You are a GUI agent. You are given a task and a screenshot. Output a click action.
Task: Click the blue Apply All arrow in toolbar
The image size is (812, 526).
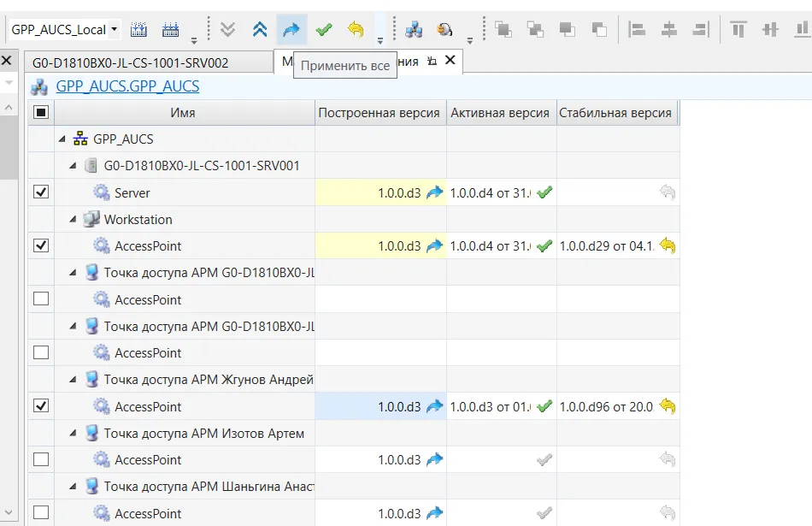(291, 30)
